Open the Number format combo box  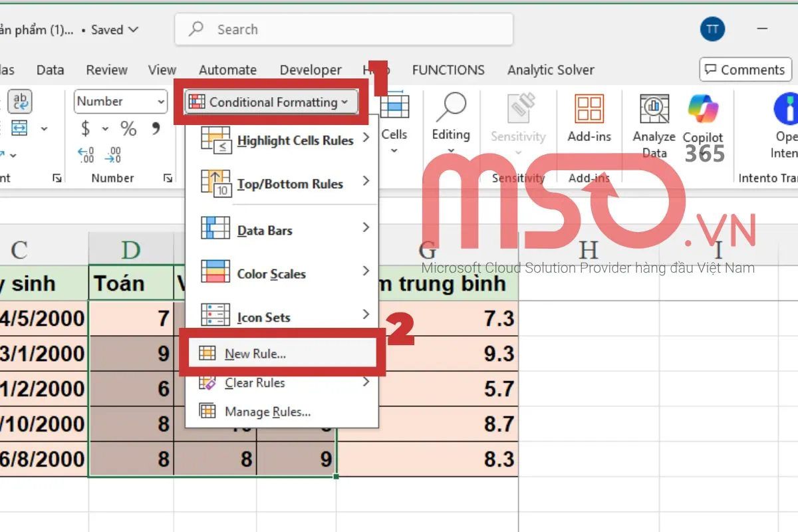tap(120, 102)
